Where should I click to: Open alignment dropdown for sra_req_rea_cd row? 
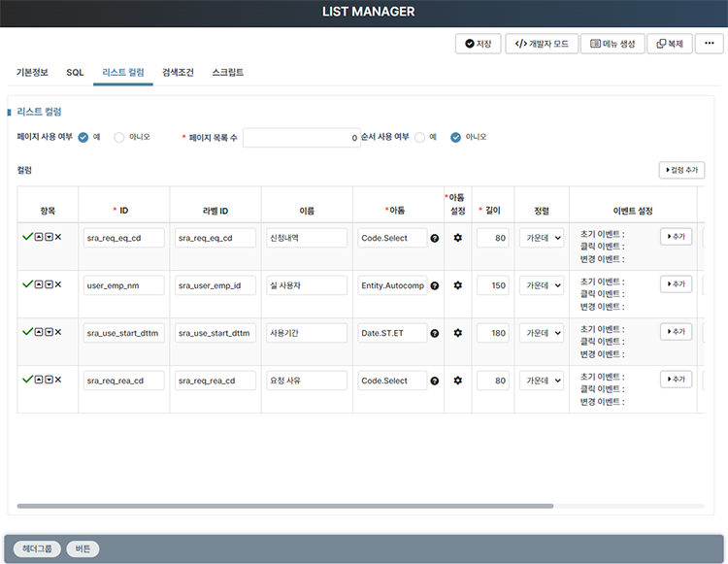pyautogui.click(x=541, y=381)
